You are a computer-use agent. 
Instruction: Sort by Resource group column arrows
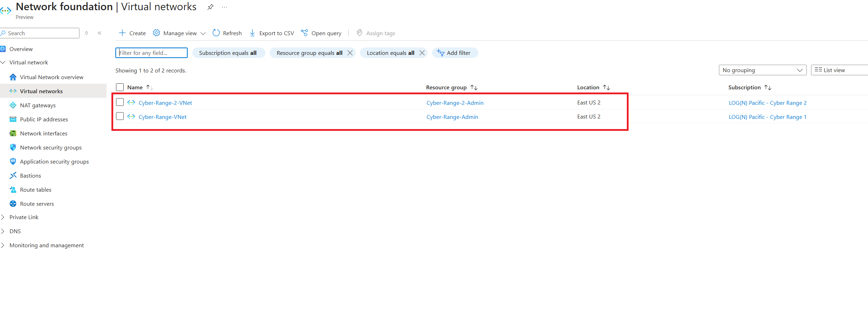coord(474,87)
